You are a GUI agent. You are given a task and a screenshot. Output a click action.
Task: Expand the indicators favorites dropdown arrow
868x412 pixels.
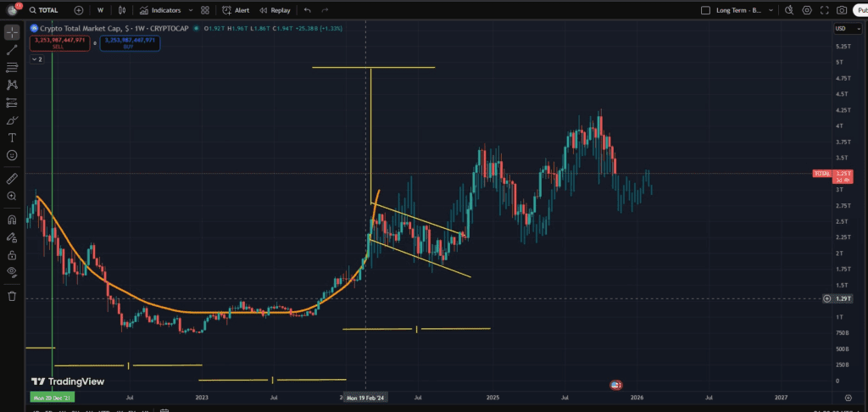pyautogui.click(x=191, y=10)
